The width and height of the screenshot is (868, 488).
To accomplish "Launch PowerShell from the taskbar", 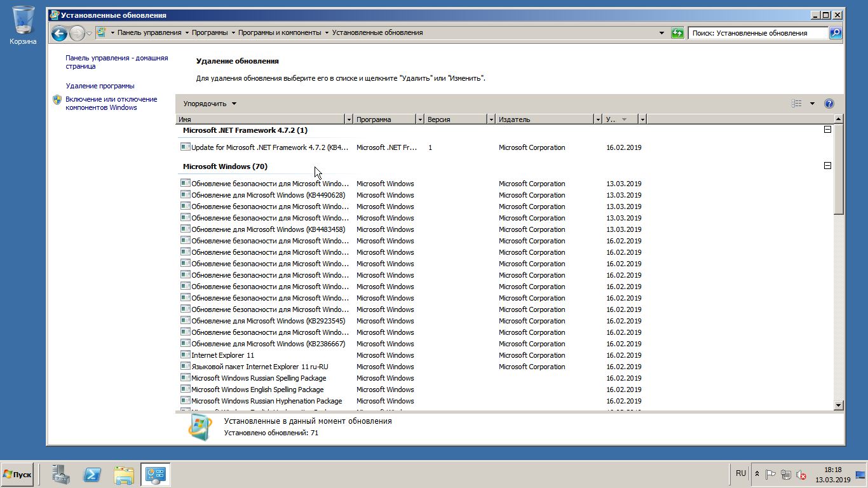I will tap(93, 475).
